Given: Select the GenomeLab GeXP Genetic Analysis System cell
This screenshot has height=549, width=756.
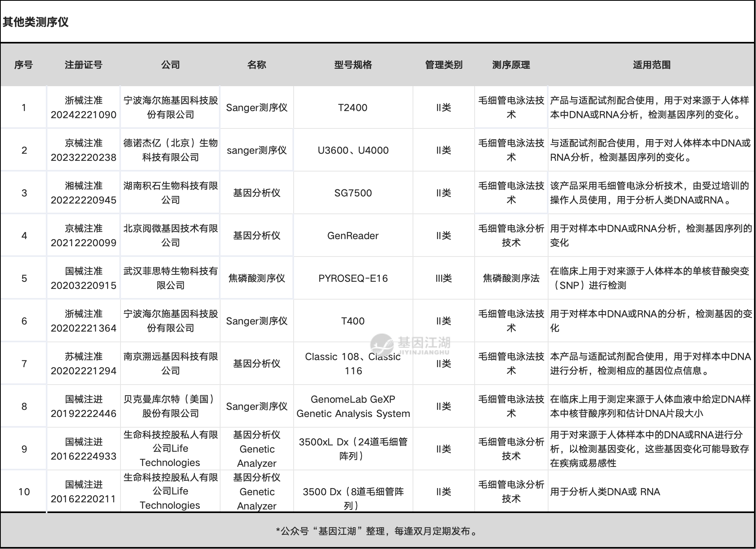Looking at the screenshot, I should tap(353, 406).
